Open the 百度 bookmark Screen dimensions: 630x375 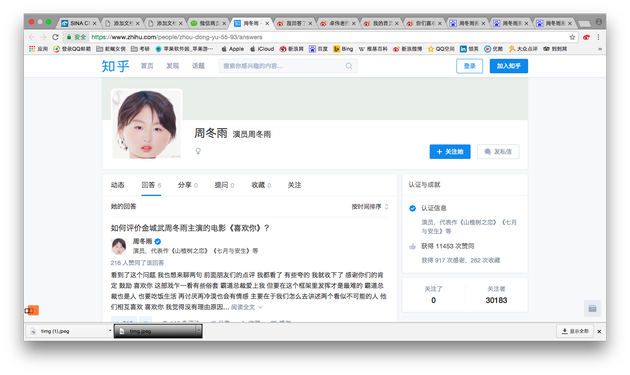pos(318,49)
